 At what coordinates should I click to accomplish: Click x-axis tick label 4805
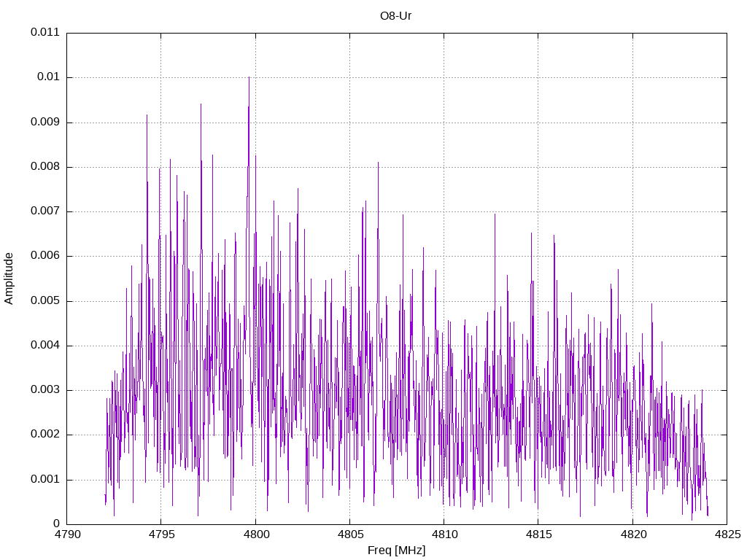tap(351, 534)
